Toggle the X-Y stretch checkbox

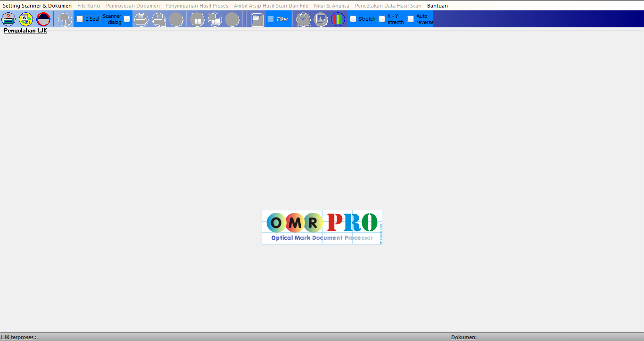[382, 18]
